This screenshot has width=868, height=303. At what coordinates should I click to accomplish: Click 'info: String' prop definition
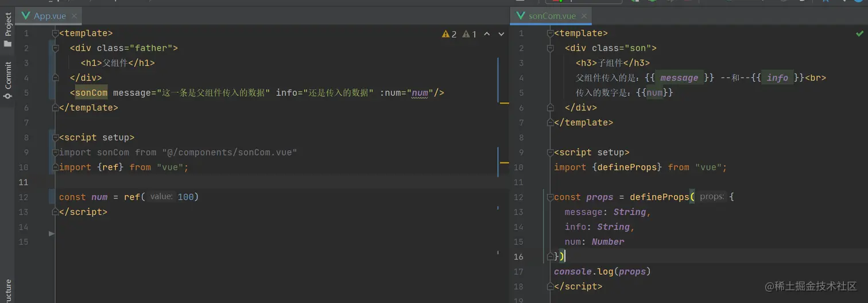tap(600, 227)
